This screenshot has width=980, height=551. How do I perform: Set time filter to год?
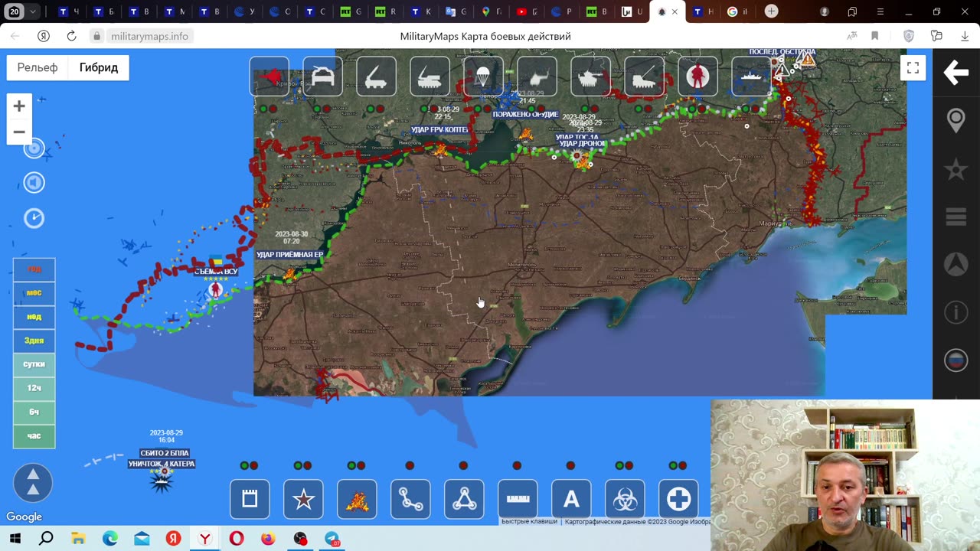pyautogui.click(x=34, y=269)
